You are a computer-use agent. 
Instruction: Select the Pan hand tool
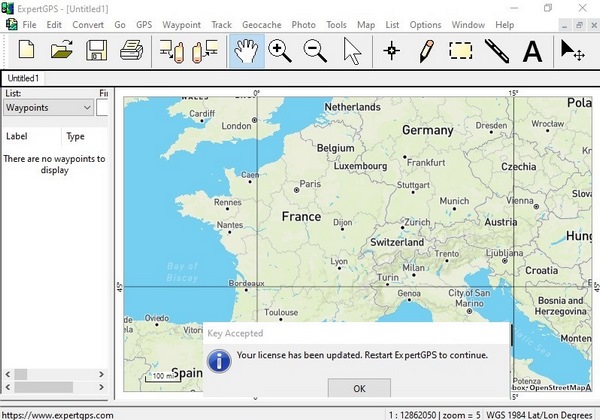tap(247, 51)
